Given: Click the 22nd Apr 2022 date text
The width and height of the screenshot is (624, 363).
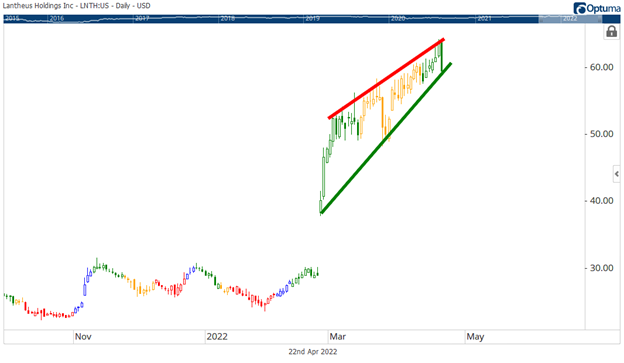Looking at the screenshot, I should click(313, 352).
